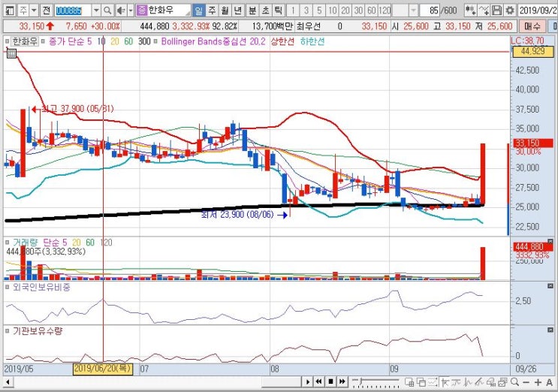The width and height of the screenshot is (558, 392).
Task: Click the add candlestick chart icon
Action: [470, 11]
